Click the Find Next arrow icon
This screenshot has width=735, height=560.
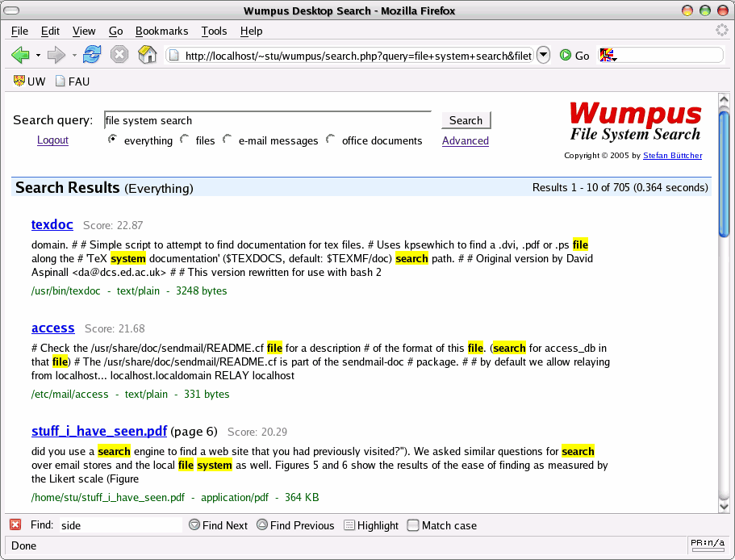tap(194, 525)
